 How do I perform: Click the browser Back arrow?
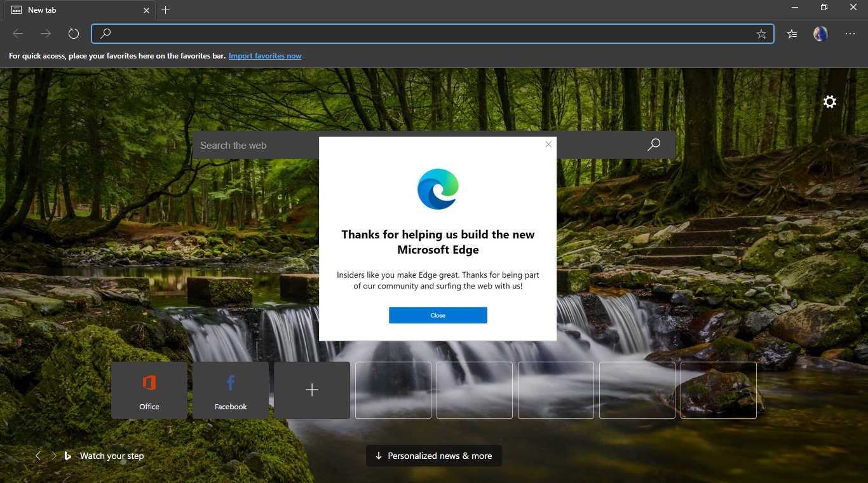click(18, 34)
